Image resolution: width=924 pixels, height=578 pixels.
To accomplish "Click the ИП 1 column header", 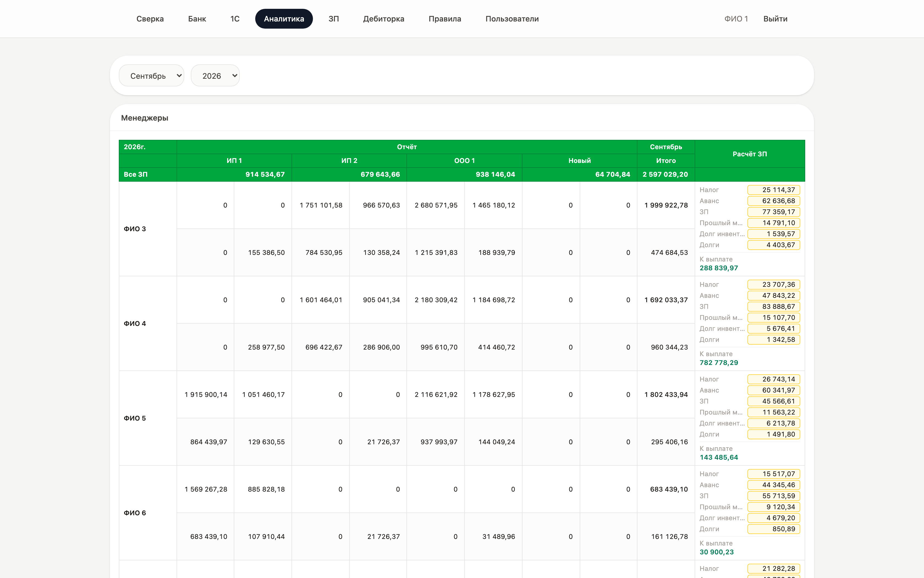I will (x=234, y=160).
